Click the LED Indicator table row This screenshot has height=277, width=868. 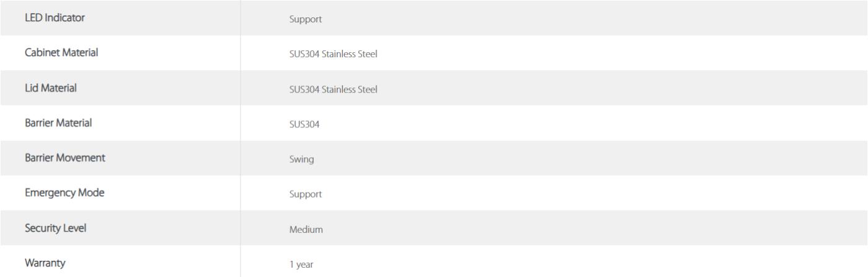coord(434,18)
